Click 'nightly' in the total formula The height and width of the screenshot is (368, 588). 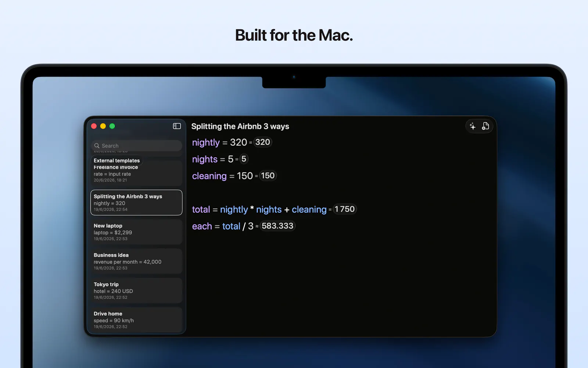click(234, 209)
